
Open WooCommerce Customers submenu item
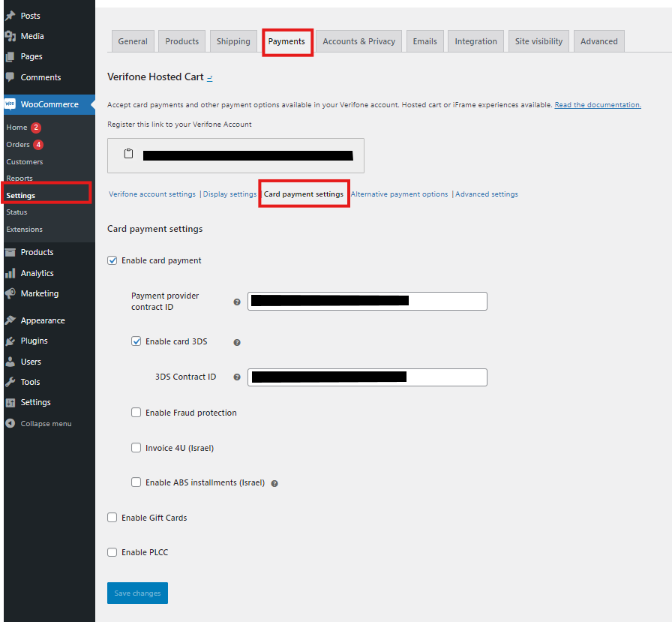(x=25, y=162)
